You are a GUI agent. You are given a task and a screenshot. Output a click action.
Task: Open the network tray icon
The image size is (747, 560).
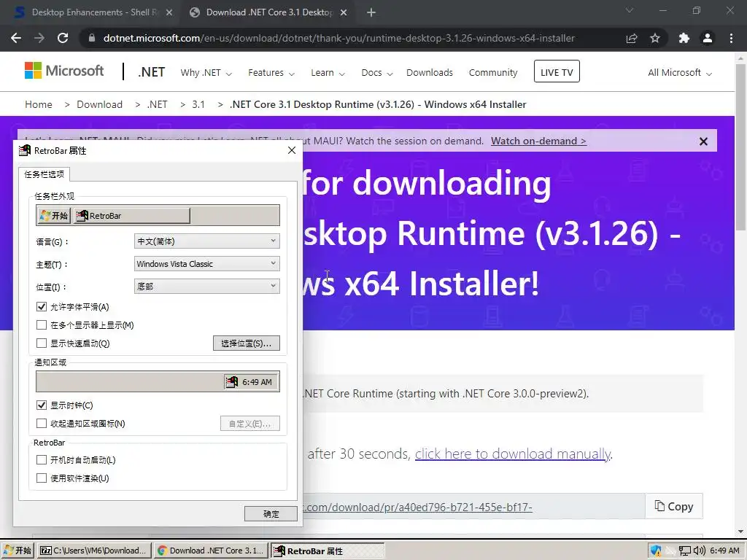click(684, 551)
